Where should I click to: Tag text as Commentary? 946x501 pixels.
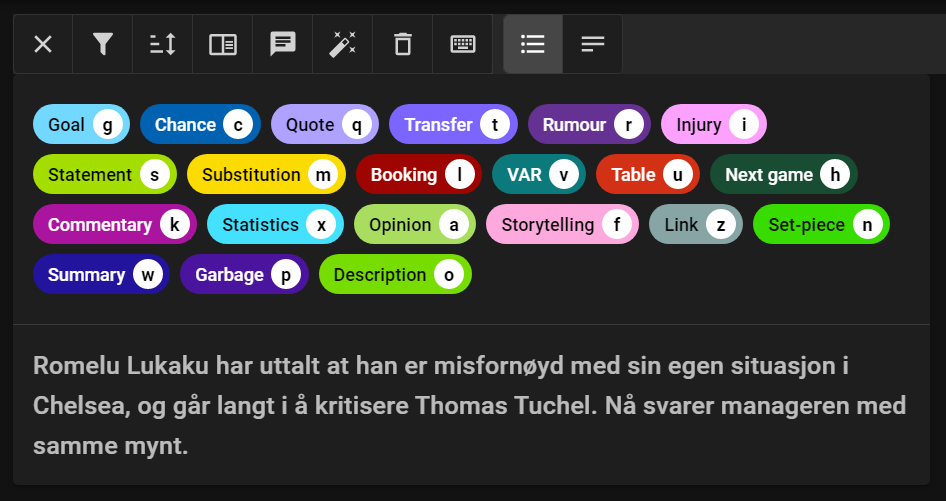point(115,225)
